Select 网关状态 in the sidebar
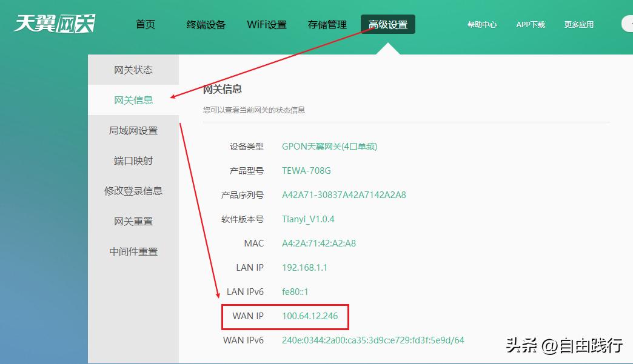The width and height of the screenshot is (633, 364). pos(133,70)
